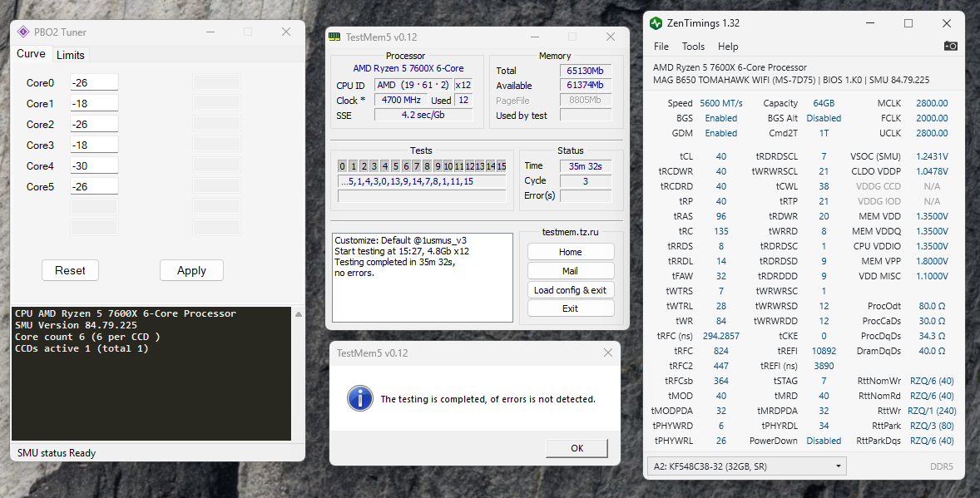Screen dimensions: 980x498
Task: Click the Core2 offset input field
Action: pyautogui.click(x=94, y=124)
